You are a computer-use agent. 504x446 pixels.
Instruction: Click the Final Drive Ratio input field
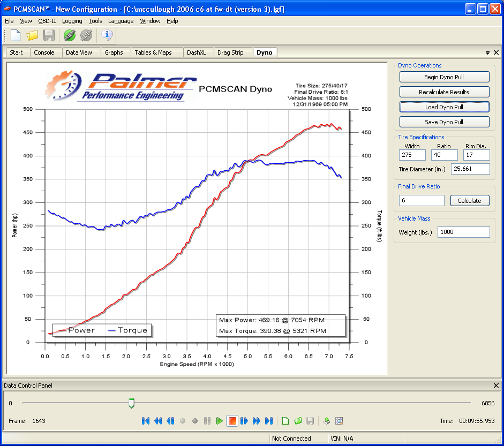(422, 201)
